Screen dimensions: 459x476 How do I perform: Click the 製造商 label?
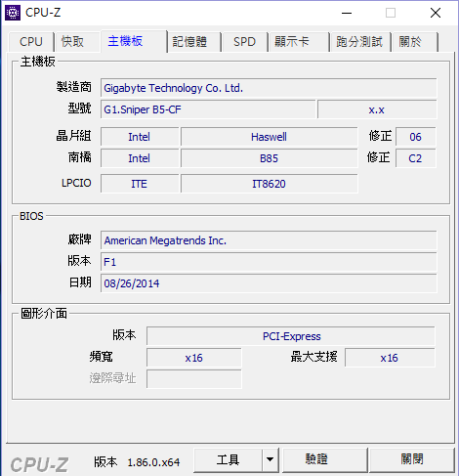point(74,87)
